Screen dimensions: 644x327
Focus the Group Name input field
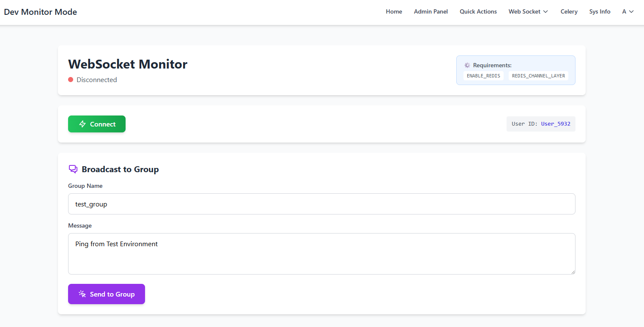(x=321, y=204)
